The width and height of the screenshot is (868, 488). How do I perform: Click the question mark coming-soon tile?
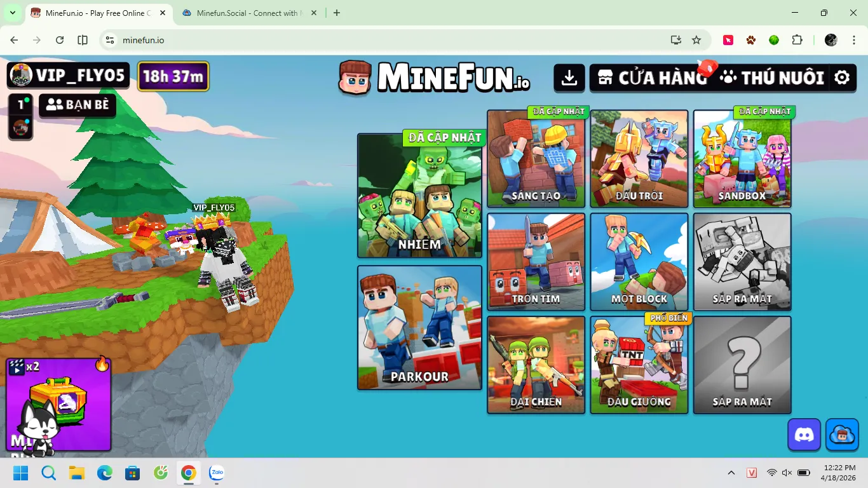point(742,365)
